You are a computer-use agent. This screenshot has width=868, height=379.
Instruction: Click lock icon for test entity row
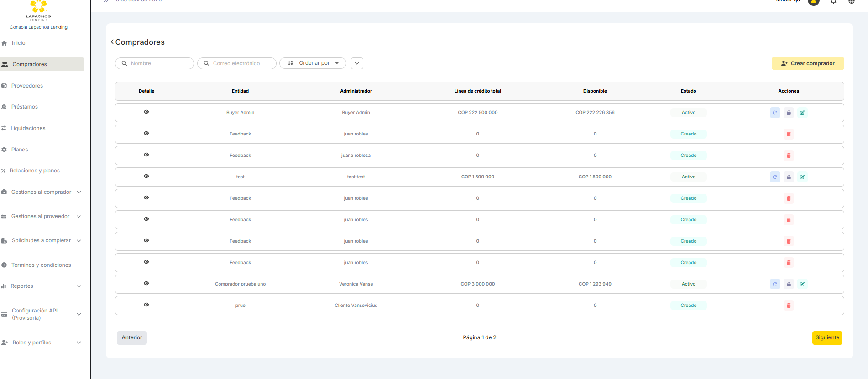[x=788, y=177]
